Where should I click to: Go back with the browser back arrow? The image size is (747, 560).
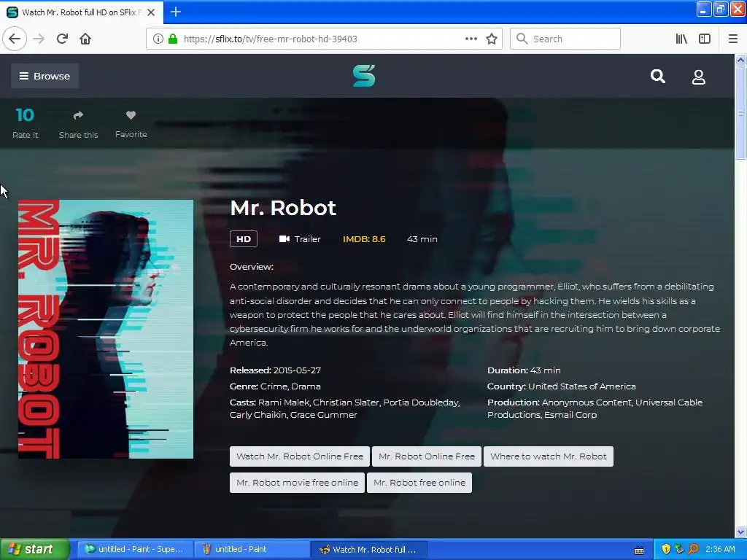pos(15,39)
